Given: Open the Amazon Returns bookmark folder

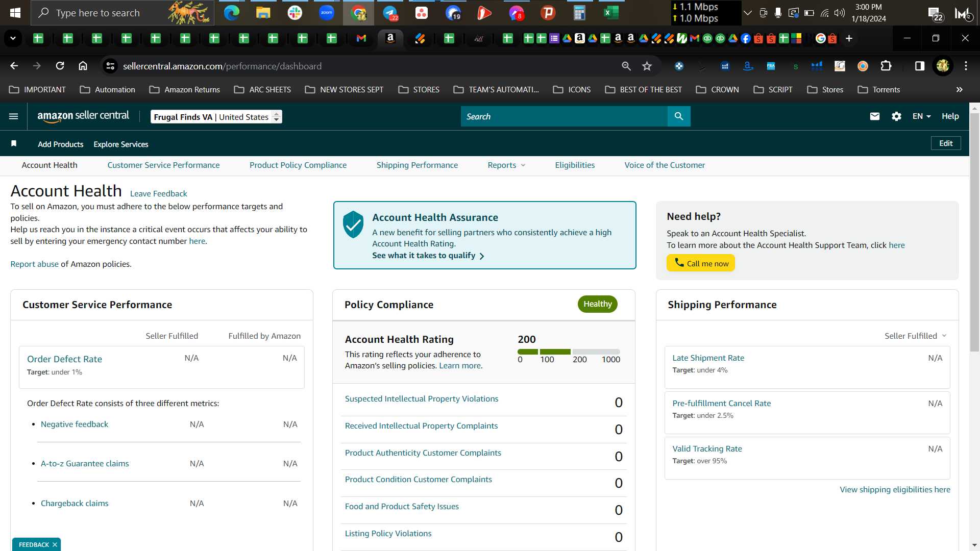Looking at the screenshot, I should [x=184, y=89].
